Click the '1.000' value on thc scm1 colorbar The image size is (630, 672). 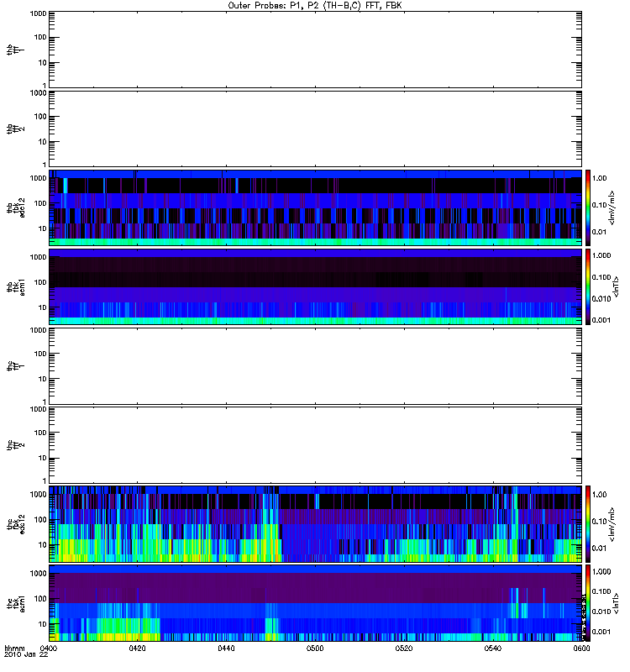pyautogui.click(x=601, y=571)
